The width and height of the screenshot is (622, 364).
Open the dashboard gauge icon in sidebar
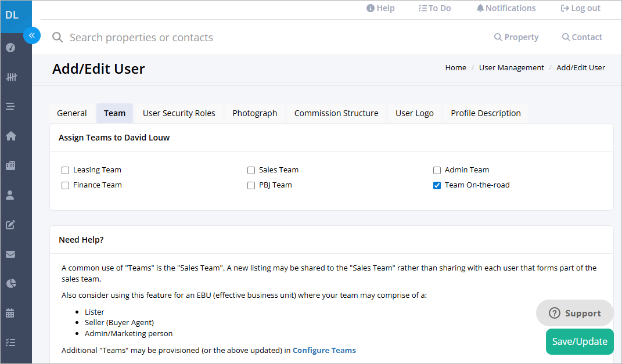[10, 48]
